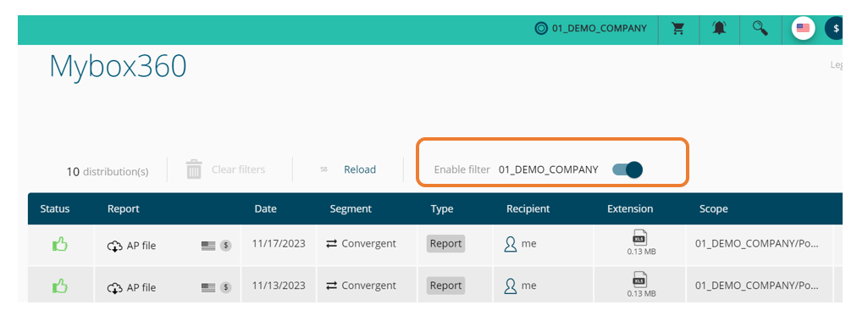This screenshot has width=868, height=316.
Task: Open the magnifier search icon
Action: pos(760,28)
